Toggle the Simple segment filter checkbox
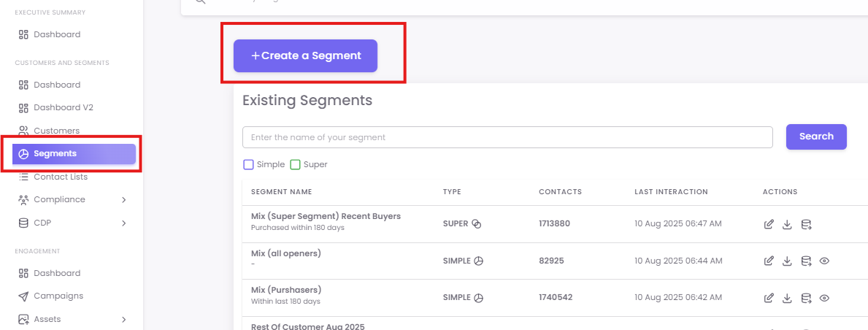Image resolution: width=868 pixels, height=330 pixels. click(248, 164)
